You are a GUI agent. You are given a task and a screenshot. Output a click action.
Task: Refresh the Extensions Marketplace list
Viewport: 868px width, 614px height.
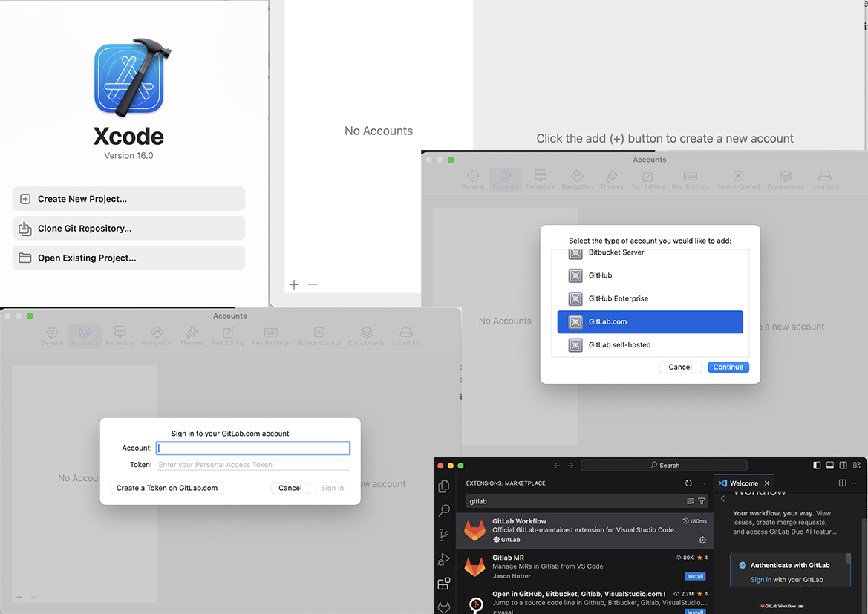(688, 483)
